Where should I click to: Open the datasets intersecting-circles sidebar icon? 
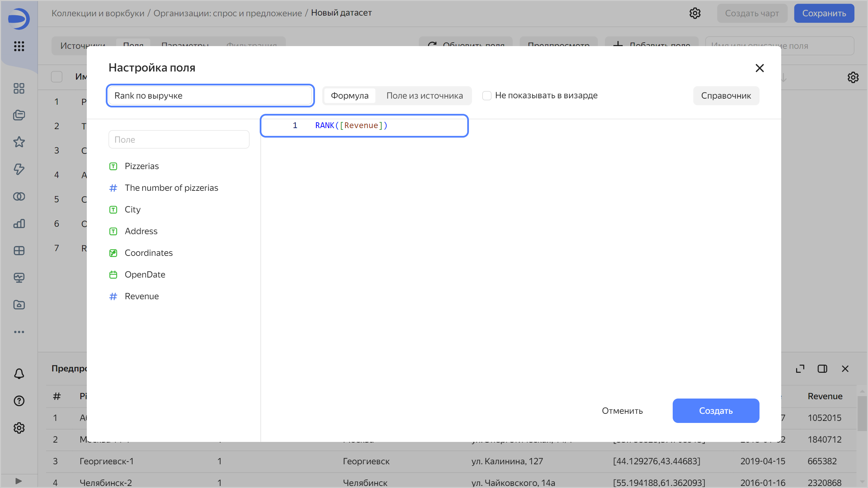point(19,197)
